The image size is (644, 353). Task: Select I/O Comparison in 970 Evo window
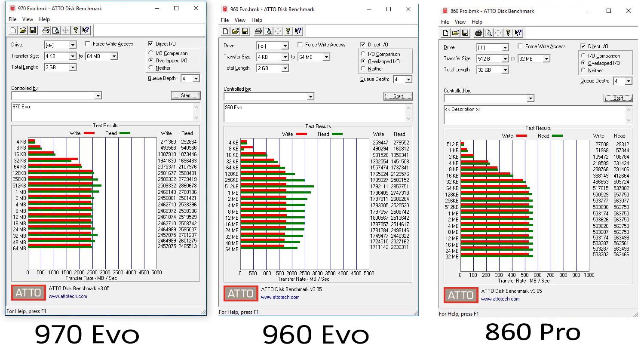point(151,53)
